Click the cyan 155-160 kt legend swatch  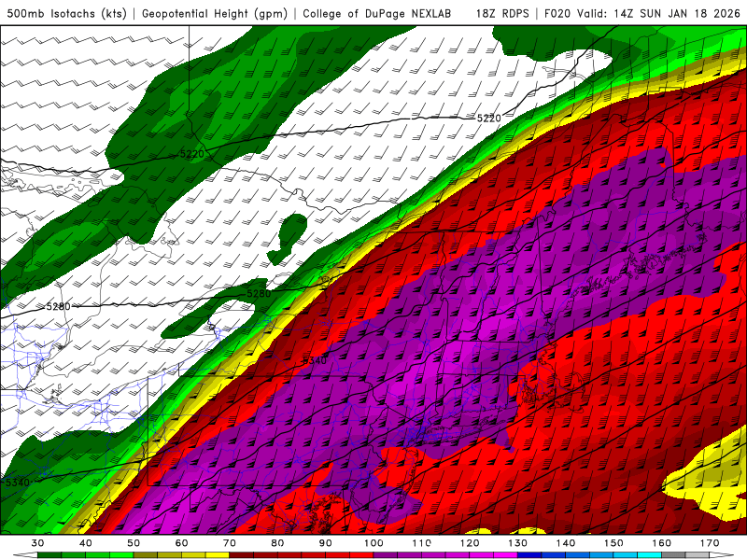click(x=650, y=554)
